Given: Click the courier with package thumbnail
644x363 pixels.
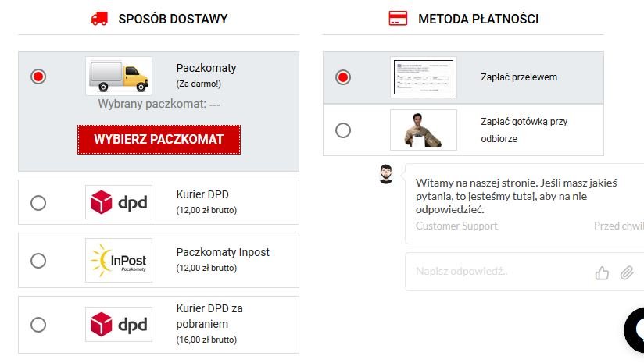Looking at the screenshot, I should 424,130.
